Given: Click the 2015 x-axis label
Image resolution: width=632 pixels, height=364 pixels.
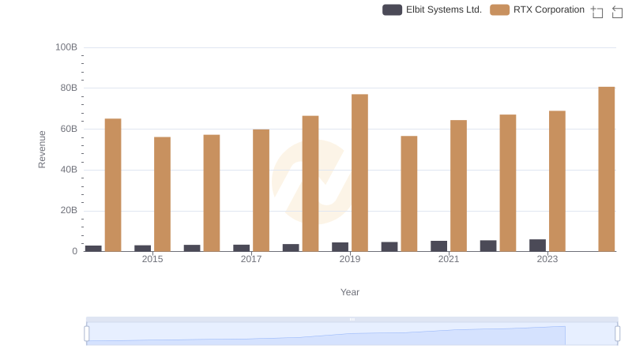Looking at the screenshot, I should point(152,259).
